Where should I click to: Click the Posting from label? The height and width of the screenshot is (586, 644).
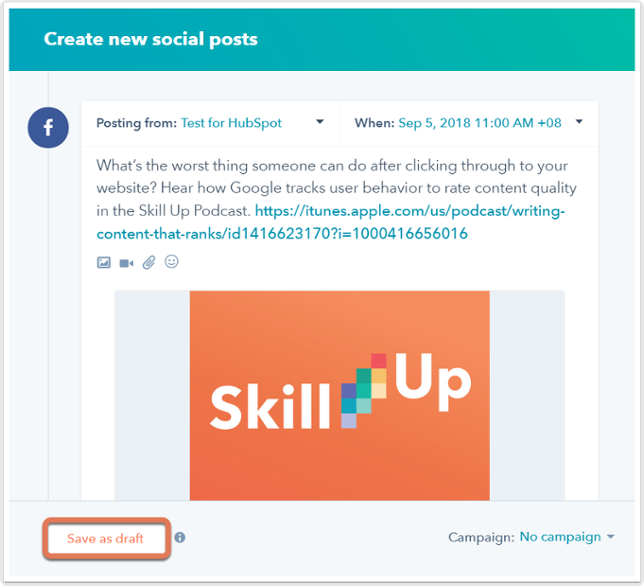pyautogui.click(x=136, y=123)
